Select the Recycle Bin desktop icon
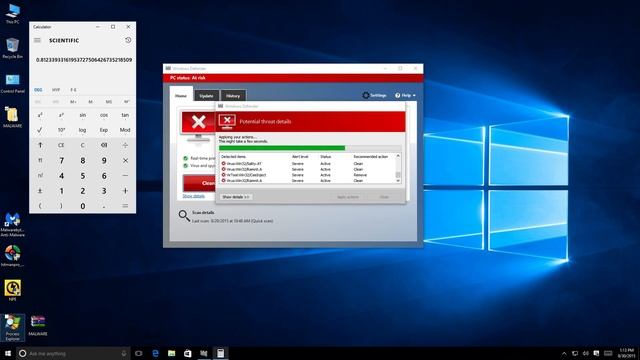Viewport: 640px width, 360px height. coord(12,48)
